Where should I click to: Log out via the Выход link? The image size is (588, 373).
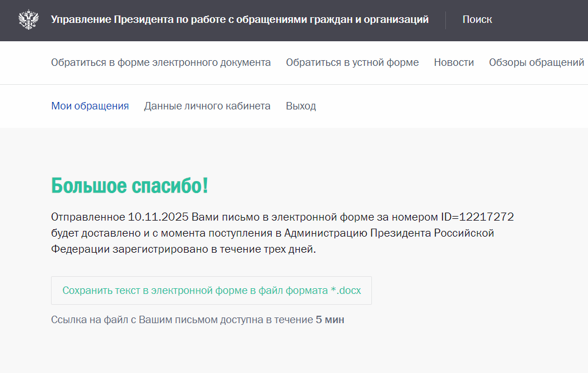[301, 106]
